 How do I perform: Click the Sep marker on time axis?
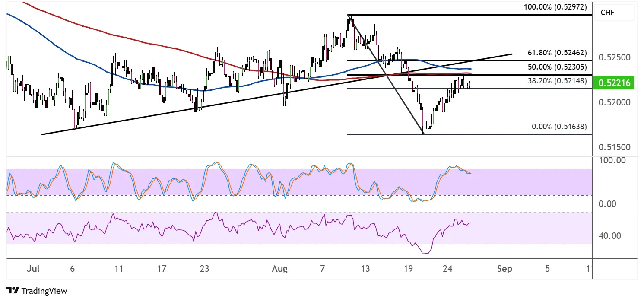[504, 269]
